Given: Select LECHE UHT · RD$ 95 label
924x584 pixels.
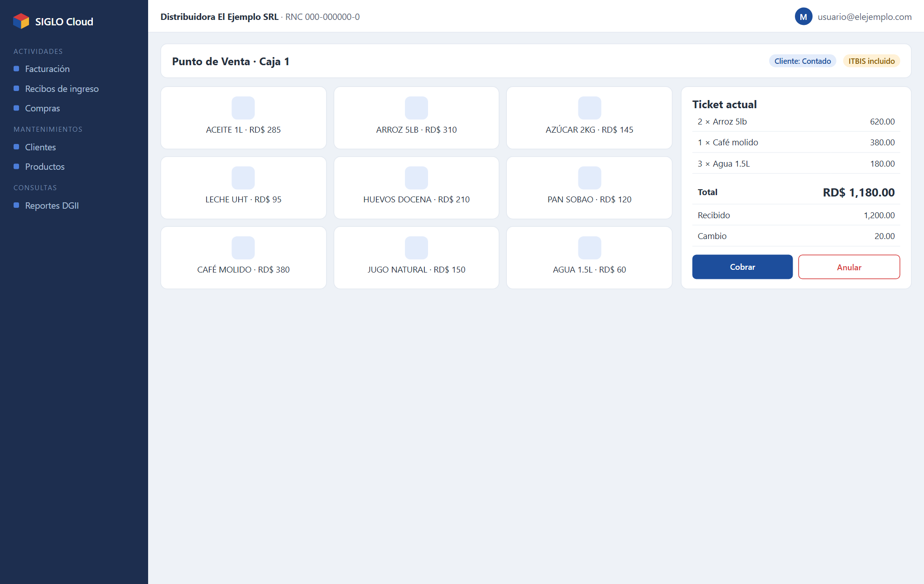Looking at the screenshot, I should coord(243,200).
